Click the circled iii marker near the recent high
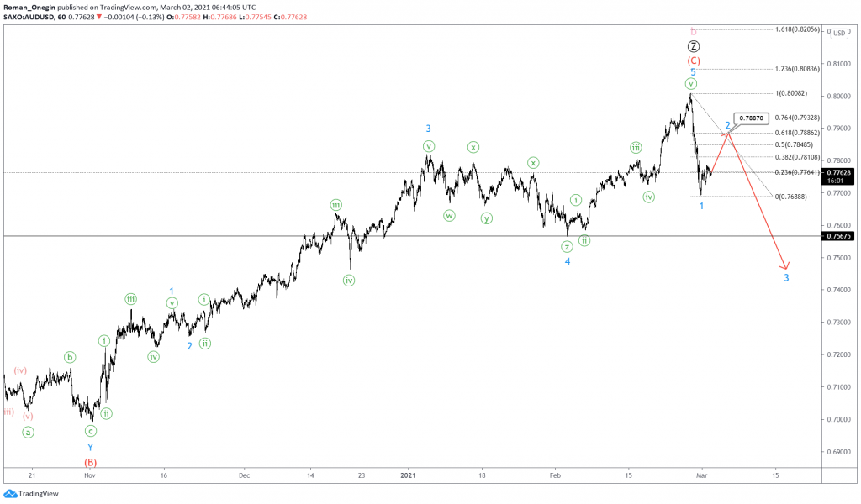Image resolution: width=861 pixels, height=504 pixels. (x=635, y=147)
